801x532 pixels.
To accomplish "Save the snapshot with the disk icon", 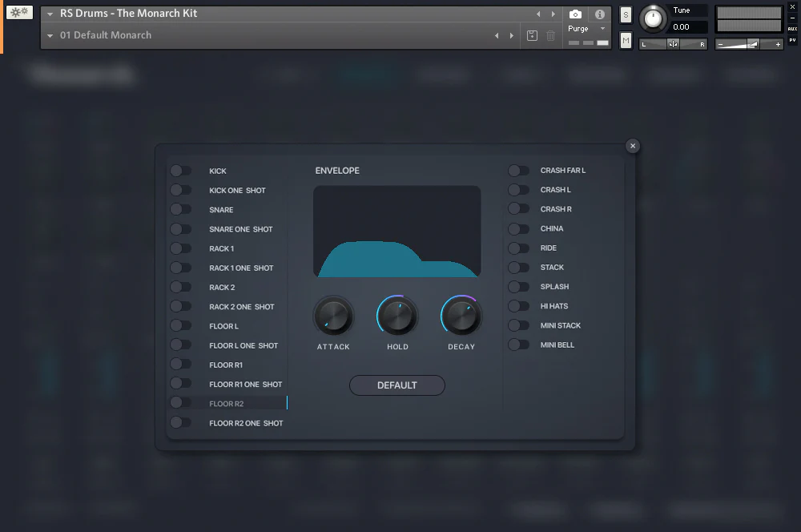I will point(532,35).
